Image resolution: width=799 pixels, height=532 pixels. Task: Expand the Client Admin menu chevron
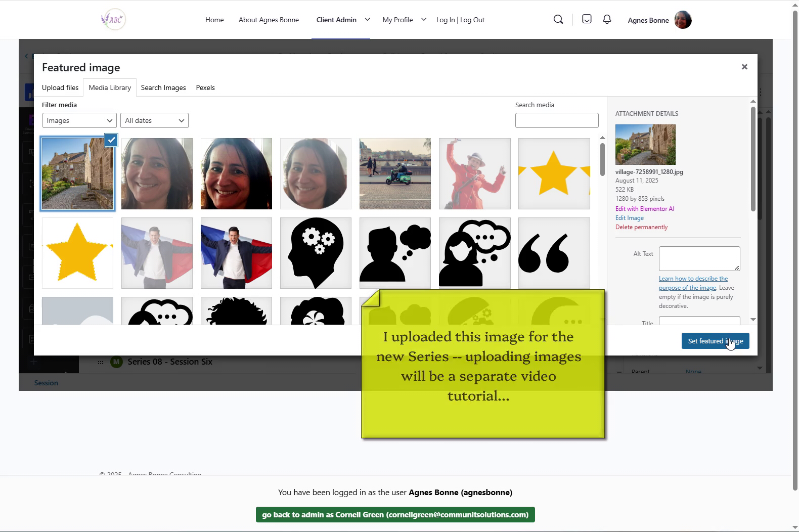click(x=367, y=20)
